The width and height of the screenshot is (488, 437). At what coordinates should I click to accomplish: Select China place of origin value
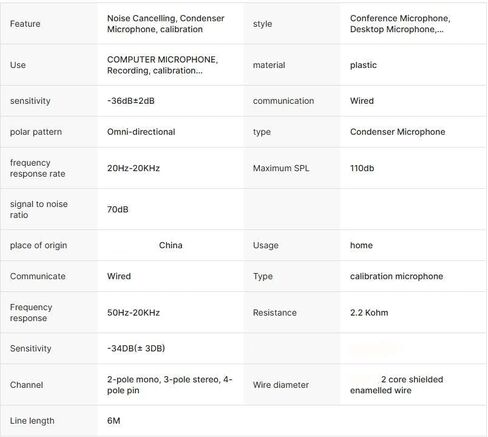click(x=171, y=245)
